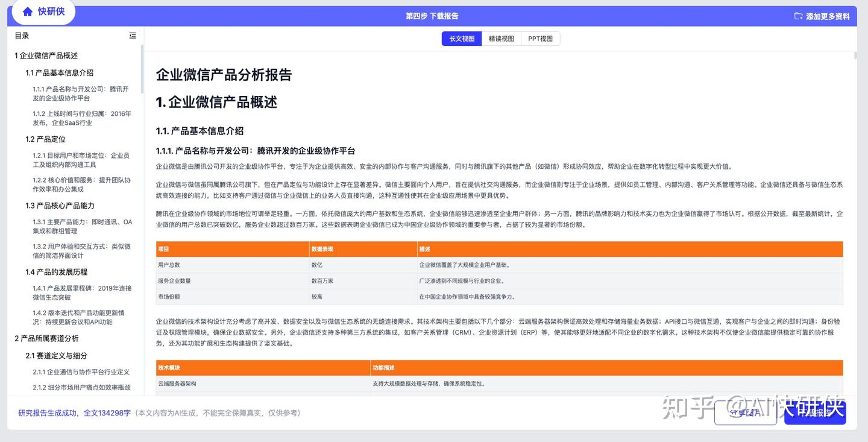868x442 pixels.
Task: Click the 用户总数 table cell
Action: point(233,265)
